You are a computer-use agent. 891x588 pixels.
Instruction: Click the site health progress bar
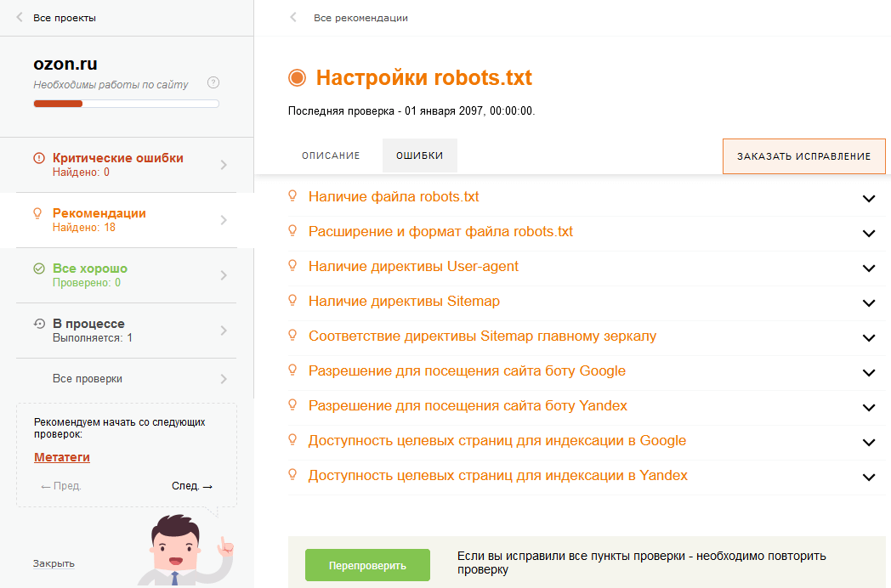[126, 104]
